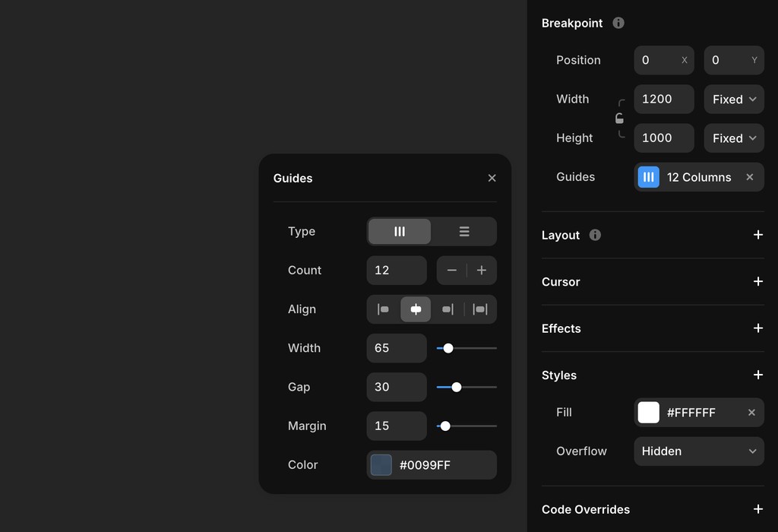Image resolution: width=778 pixels, height=532 pixels.
Task: Open the 12 Columns guides setting
Action: click(699, 177)
